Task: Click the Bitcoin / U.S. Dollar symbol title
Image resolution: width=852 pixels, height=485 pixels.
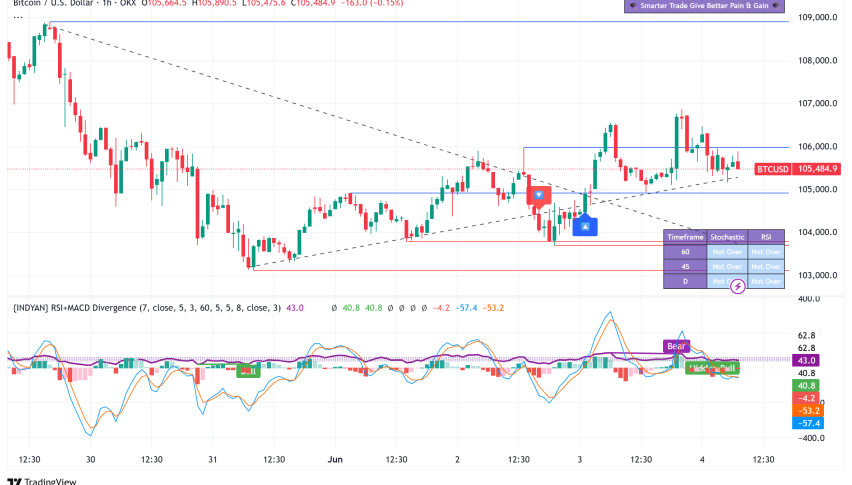Action: 52,3
